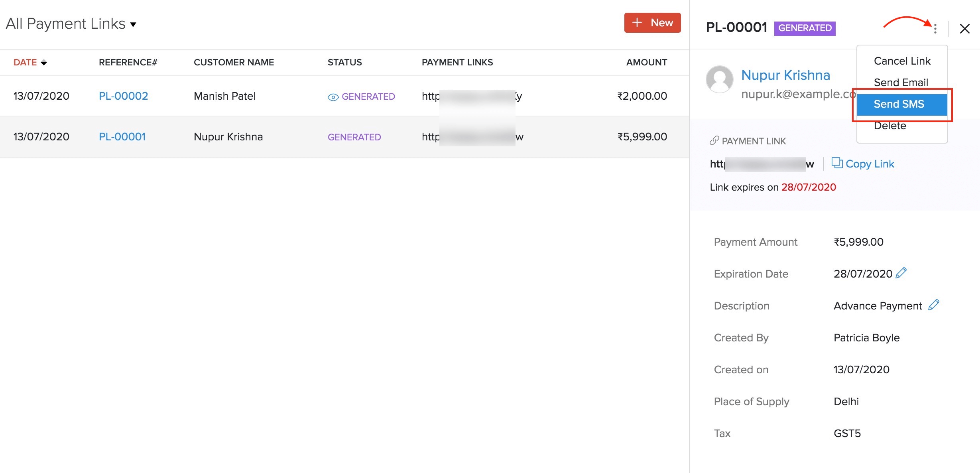
Task: Click the DATE column sort arrow
Action: pos(44,63)
